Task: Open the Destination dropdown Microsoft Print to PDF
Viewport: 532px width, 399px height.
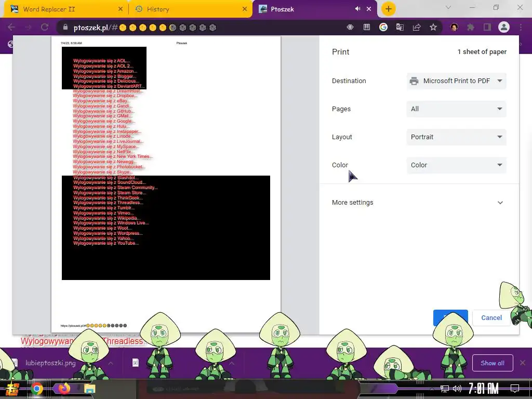Action: (x=456, y=81)
